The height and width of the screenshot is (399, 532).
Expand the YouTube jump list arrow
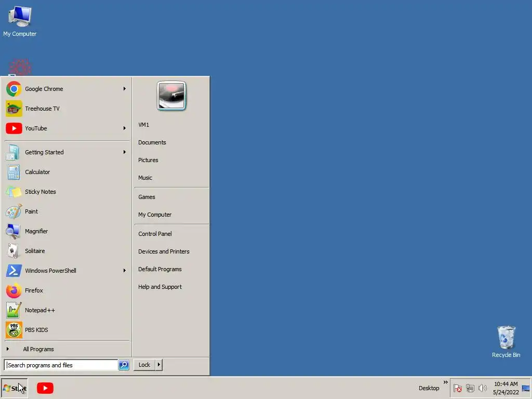125,128
